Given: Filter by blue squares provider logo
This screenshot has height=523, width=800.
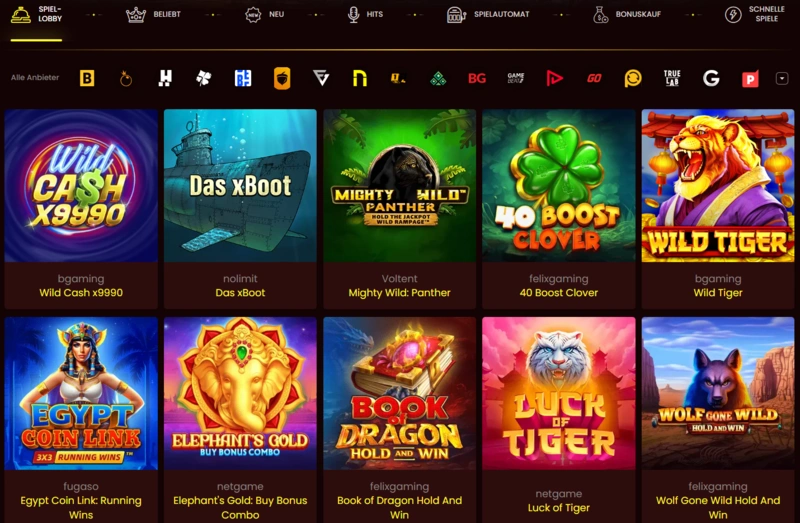Looking at the screenshot, I should [x=243, y=78].
